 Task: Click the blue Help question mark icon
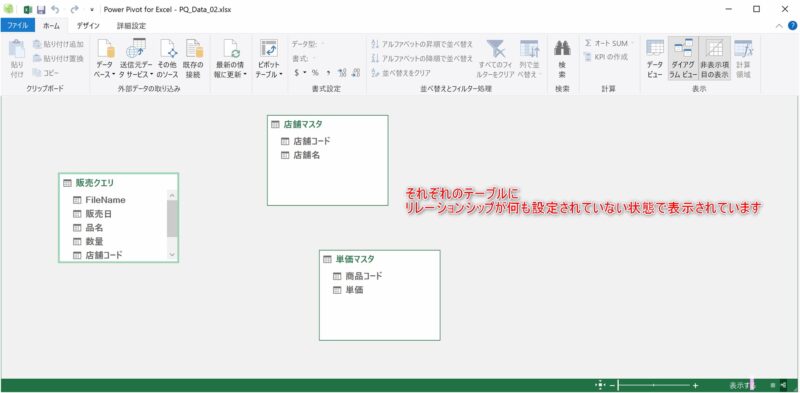click(792, 26)
